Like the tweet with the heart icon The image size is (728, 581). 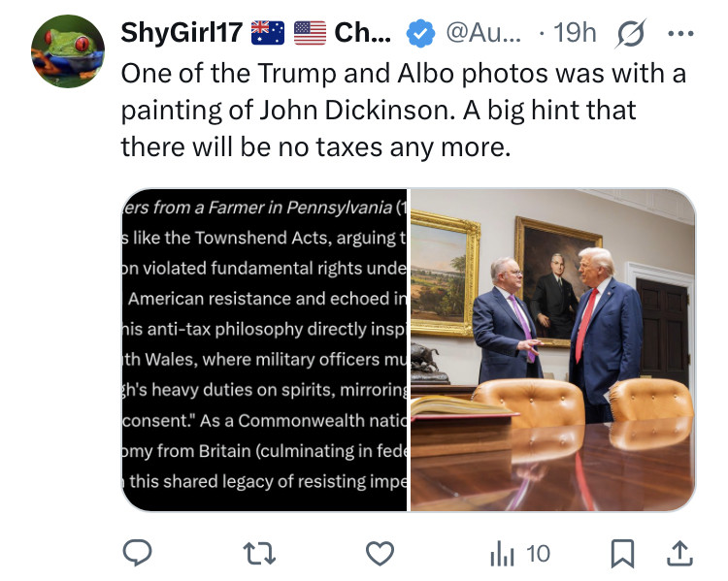(380, 553)
